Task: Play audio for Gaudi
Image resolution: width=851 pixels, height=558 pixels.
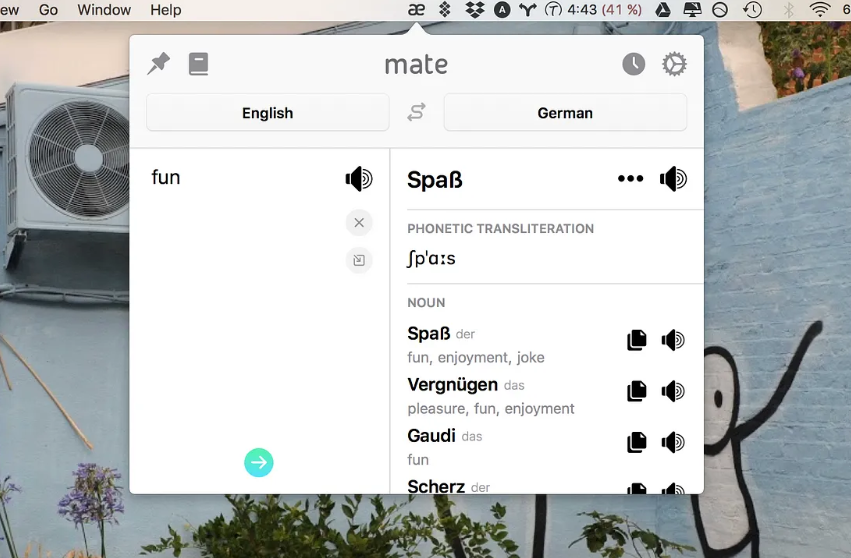Action: 673,442
